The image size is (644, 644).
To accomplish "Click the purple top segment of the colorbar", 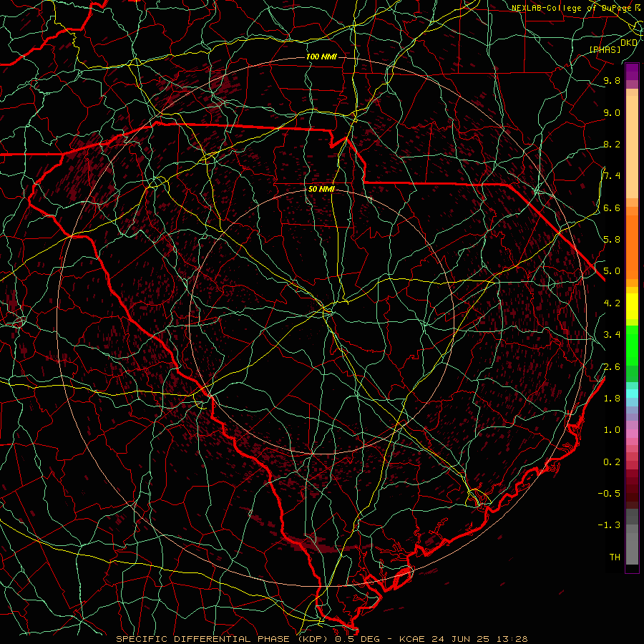I will tap(632, 72).
